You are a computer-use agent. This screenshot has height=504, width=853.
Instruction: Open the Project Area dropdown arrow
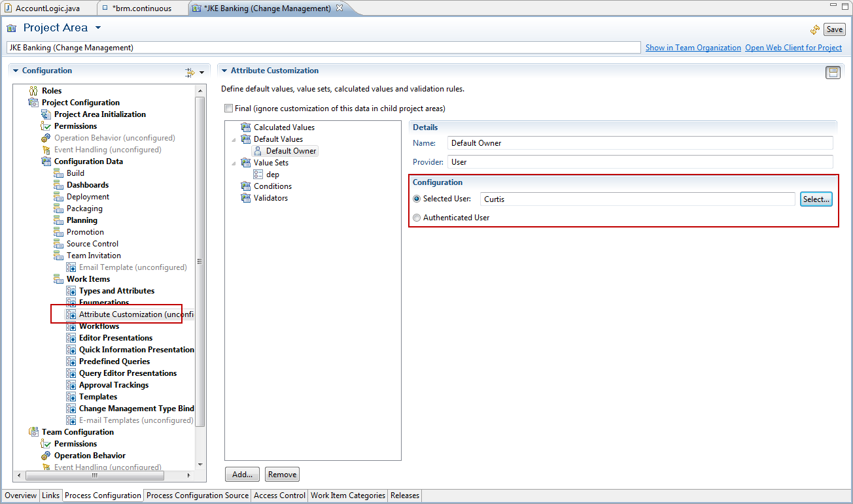click(x=98, y=28)
